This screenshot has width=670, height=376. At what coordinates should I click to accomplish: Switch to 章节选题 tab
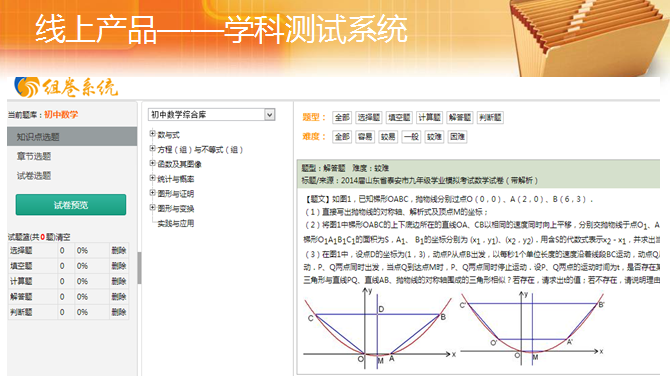[34, 156]
